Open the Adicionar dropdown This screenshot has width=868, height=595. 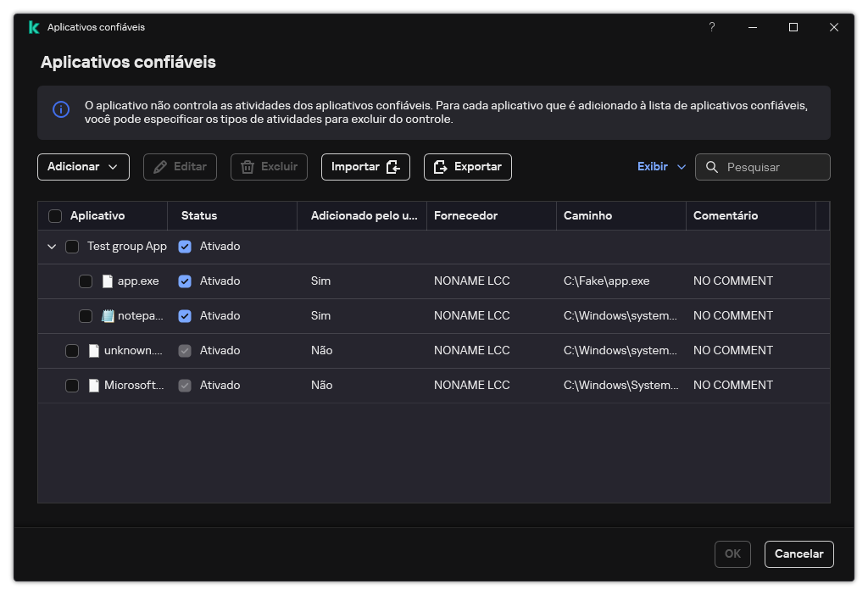(x=83, y=167)
